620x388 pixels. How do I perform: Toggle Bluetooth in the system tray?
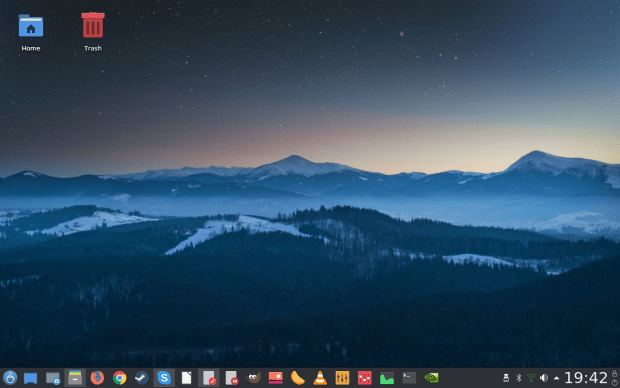[x=518, y=378]
